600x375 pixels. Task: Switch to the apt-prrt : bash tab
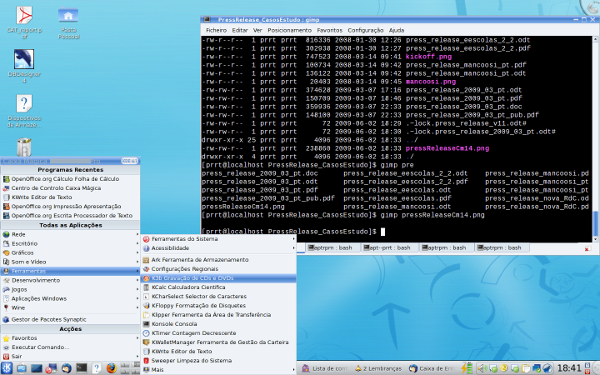click(389, 248)
